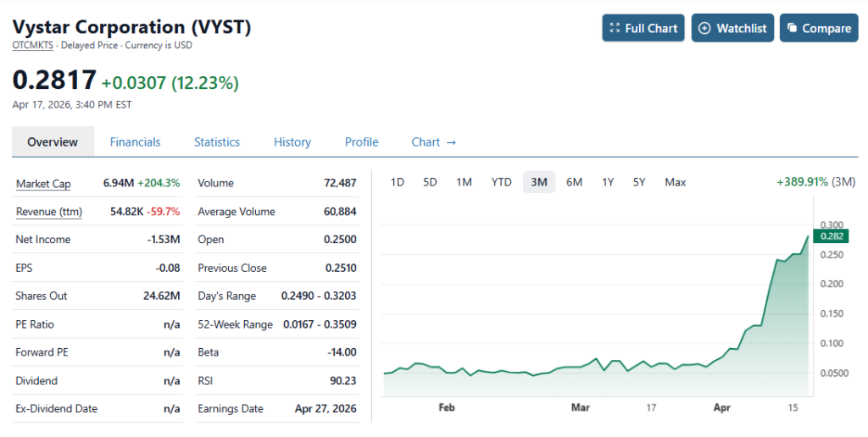Viewport: 868px width, 437px height.
Task: Click the copy icon on Compare
Action: pos(792,29)
